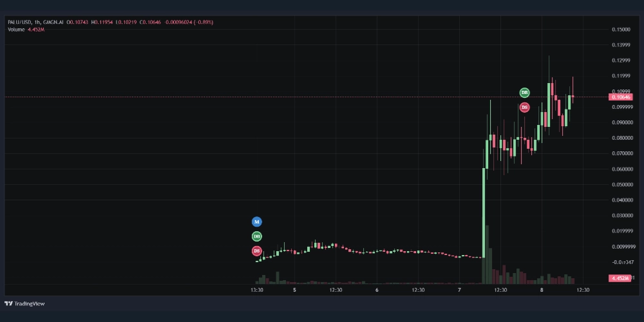Click the red DS marker below price line
Screen dimensions: 644x322
pos(524,107)
